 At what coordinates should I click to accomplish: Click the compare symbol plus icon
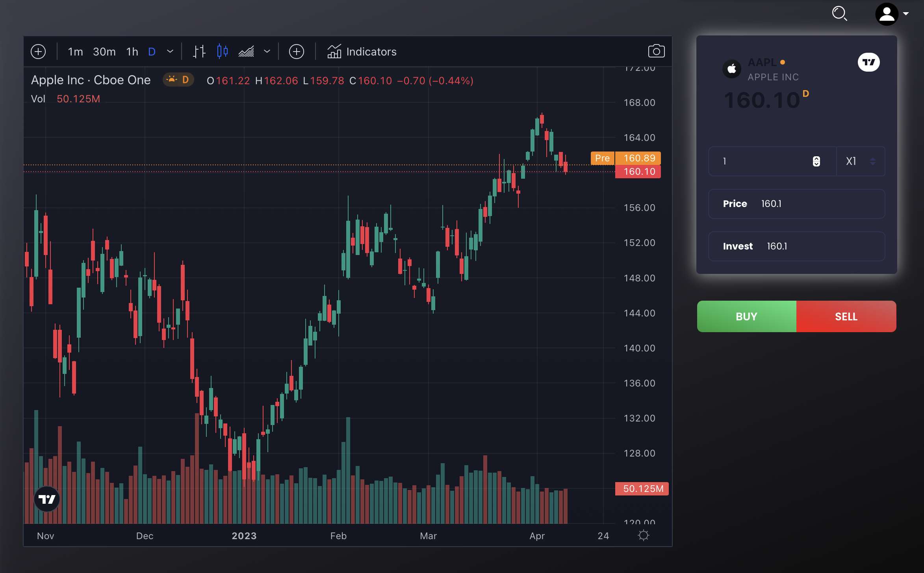(x=297, y=52)
